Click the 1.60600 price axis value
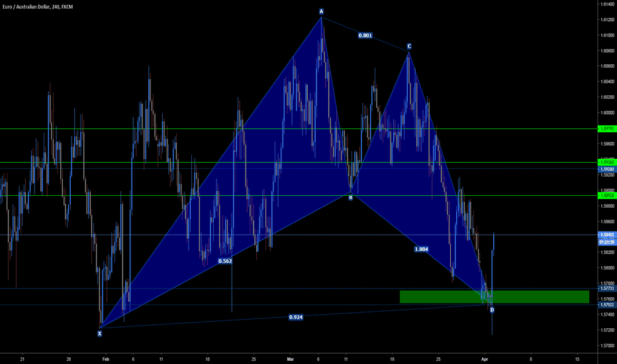Viewport: 617px width, 364px height. pos(608,66)
